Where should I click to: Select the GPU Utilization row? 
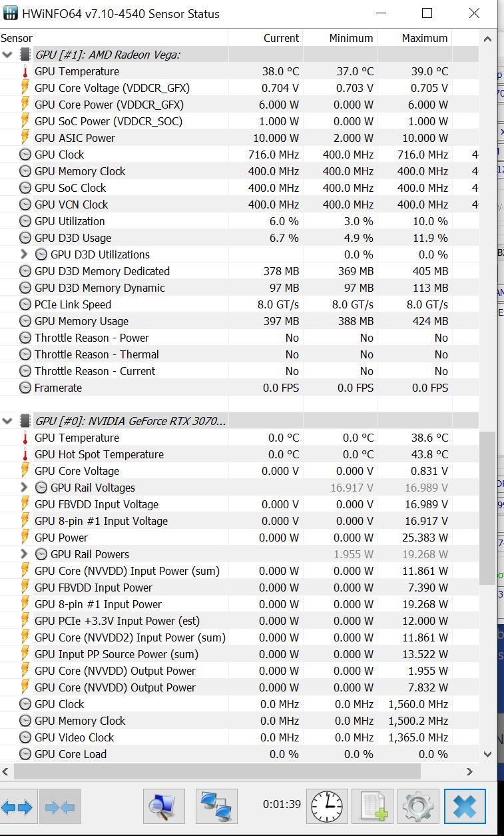(239, 221)
